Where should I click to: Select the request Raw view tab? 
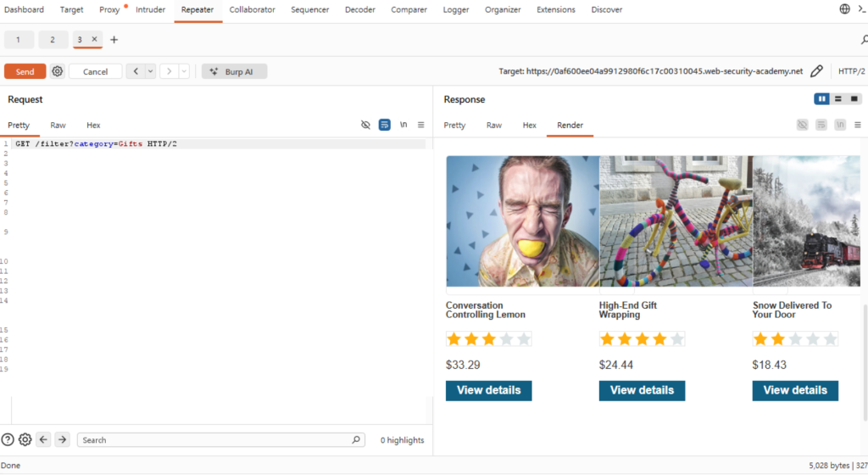click(58, 126)
